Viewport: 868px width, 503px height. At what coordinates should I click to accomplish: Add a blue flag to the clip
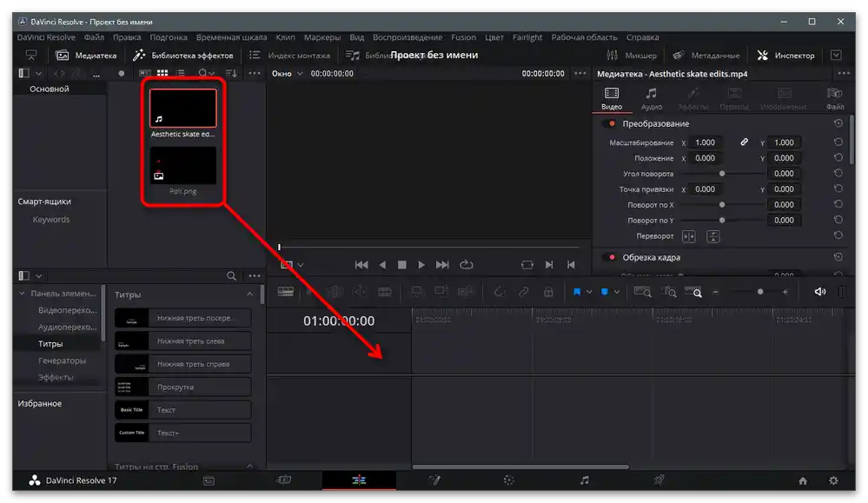pos(577,292)
